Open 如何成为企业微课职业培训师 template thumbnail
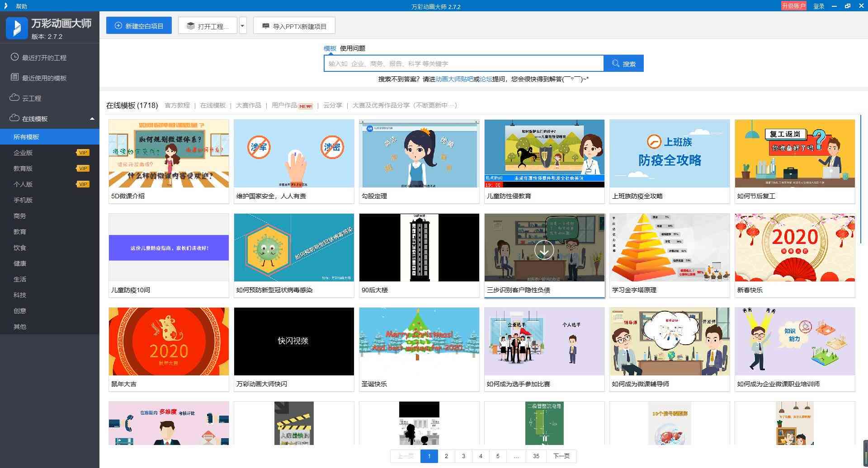This screenshot has width=868, height=468. pos(795,342)
